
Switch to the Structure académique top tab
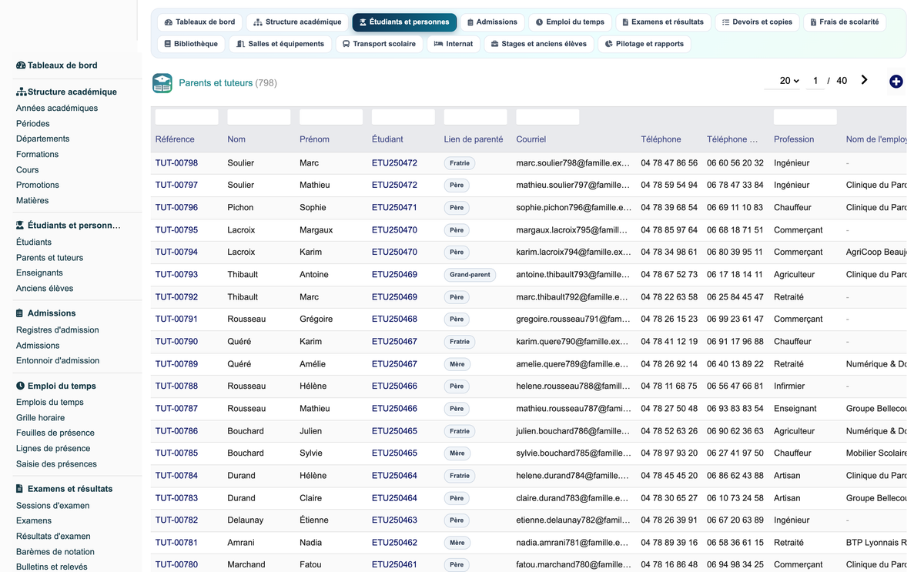pyautogui.click(x=297, y=22)
